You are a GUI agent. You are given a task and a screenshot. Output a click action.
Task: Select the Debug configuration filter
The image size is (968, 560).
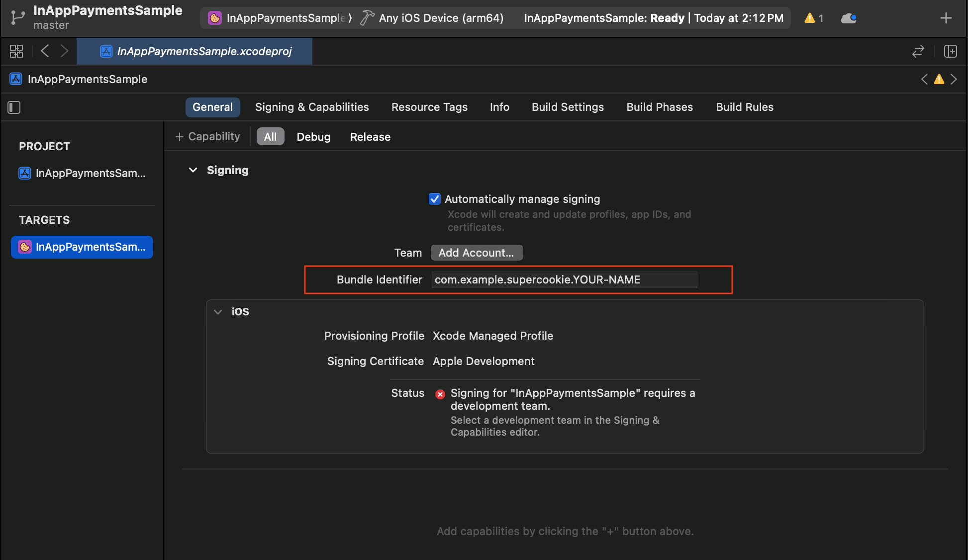[x=313, y=137]
